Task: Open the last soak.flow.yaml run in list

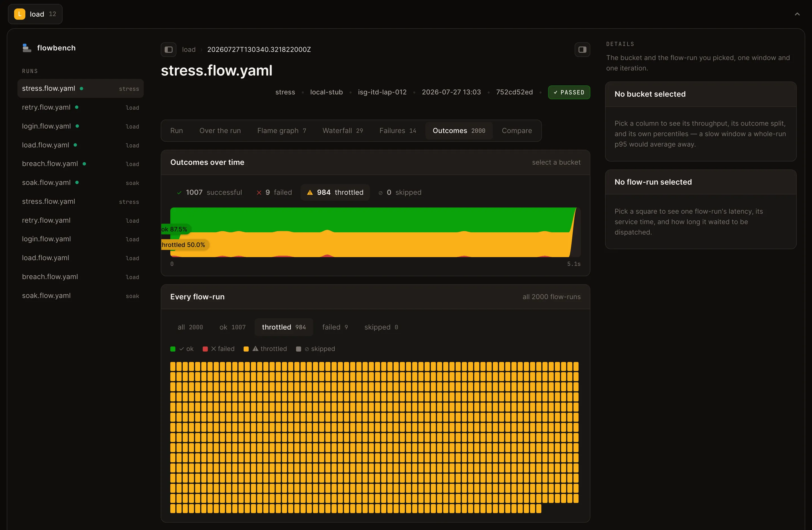Action: click(x=81, y=296)
